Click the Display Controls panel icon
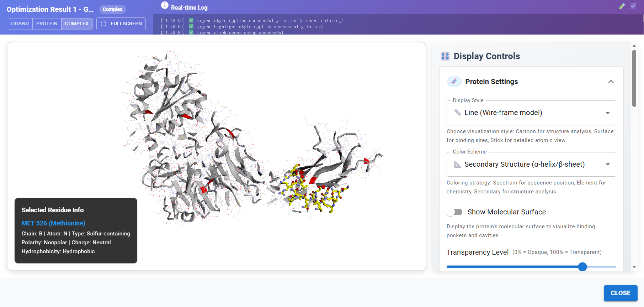This screenshot has height=307, width=644. click(x=445, y=56)
